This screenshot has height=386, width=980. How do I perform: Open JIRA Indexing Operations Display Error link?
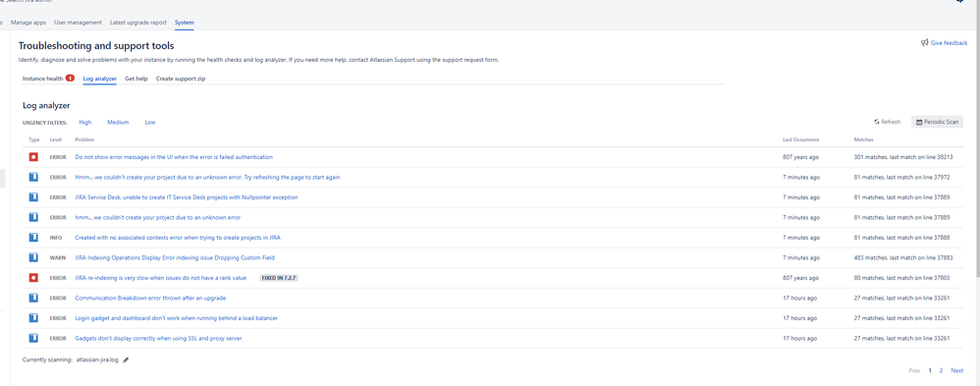175,257
